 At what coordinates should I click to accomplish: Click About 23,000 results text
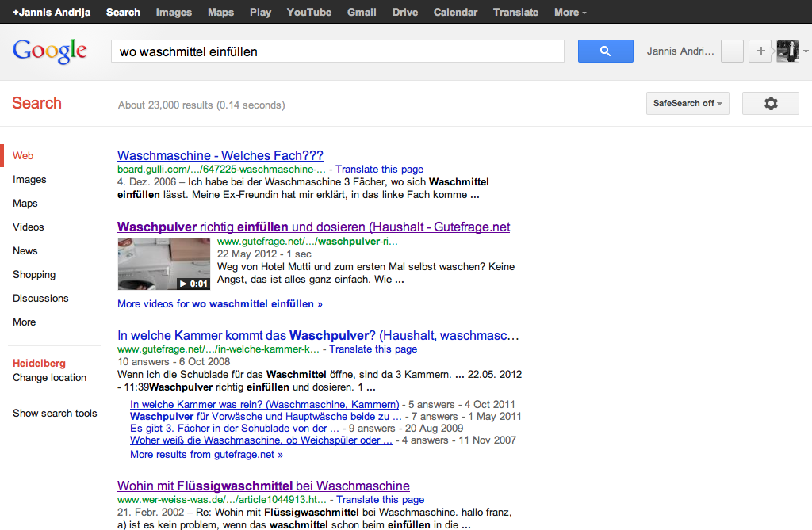point(201,105)
